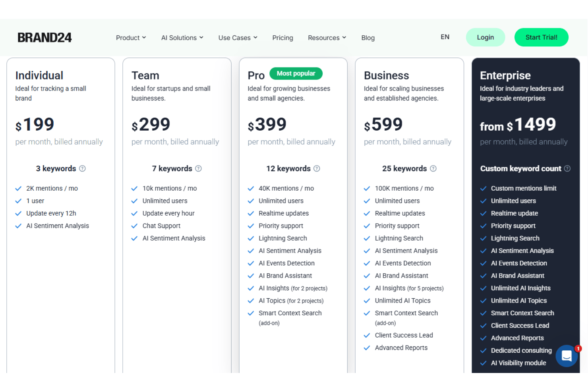Click the $199 price
Screen dimensions: 588x392
(x=35, y=125)
